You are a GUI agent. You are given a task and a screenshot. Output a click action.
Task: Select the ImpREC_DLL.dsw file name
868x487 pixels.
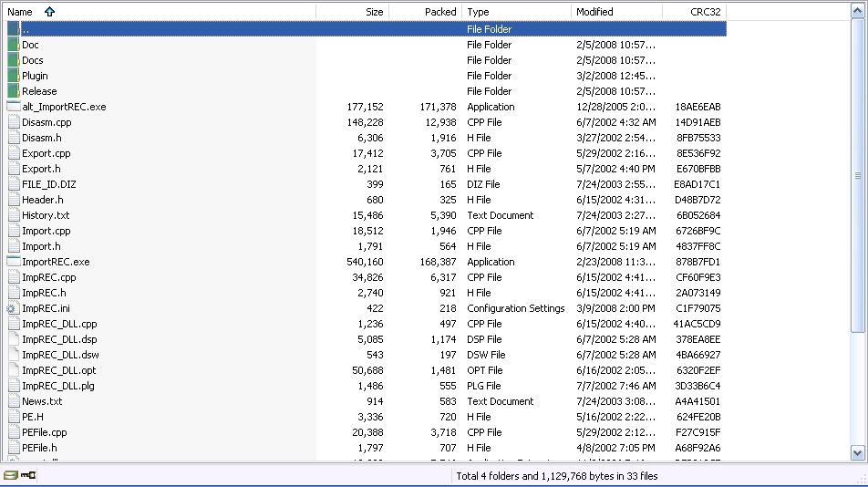(x=60, y=355)
